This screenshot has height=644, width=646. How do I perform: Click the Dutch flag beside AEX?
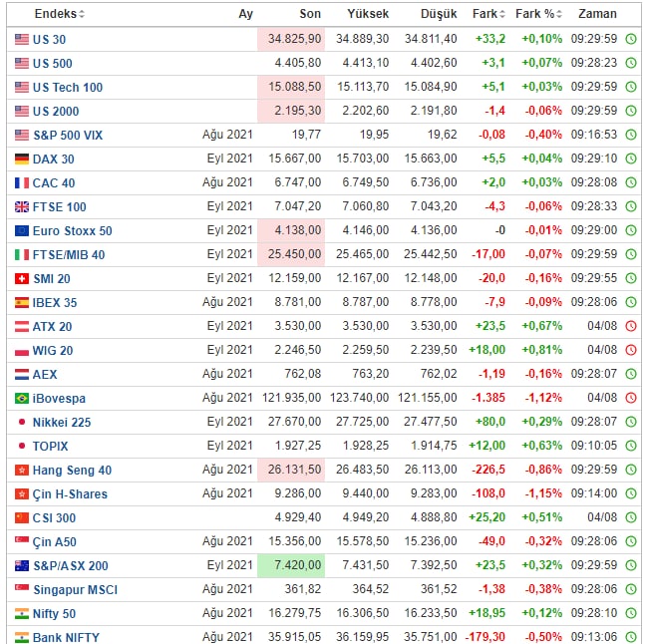coord(22,374)
